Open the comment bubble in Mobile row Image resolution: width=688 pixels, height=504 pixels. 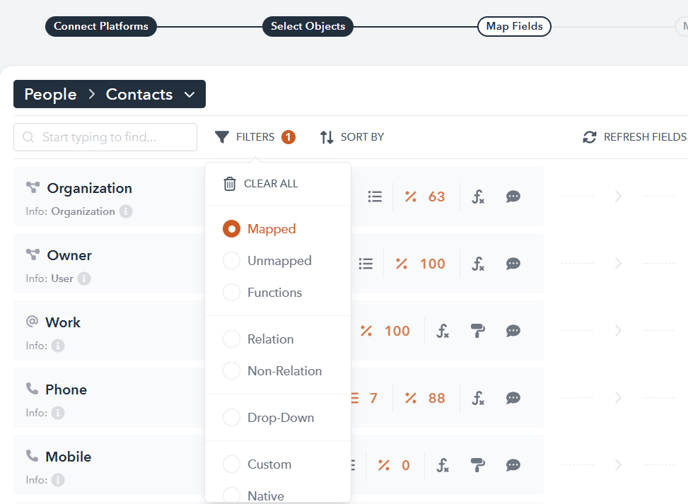(513, 465)
